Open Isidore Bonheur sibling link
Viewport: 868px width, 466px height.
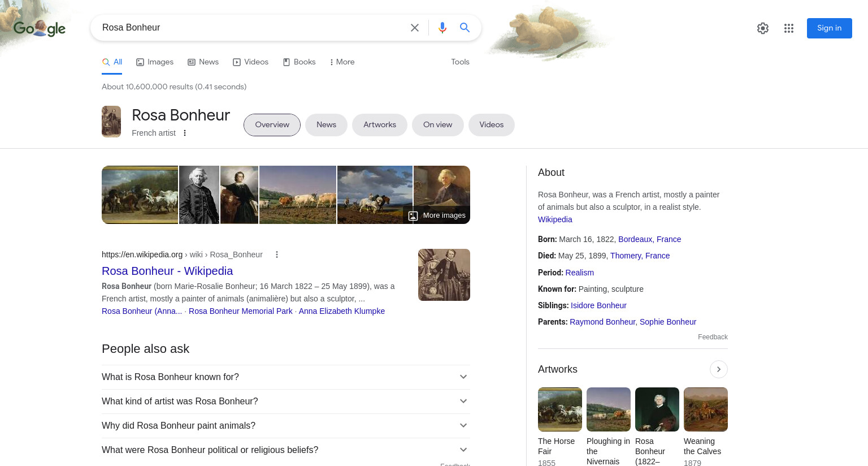tap(598, 305)
